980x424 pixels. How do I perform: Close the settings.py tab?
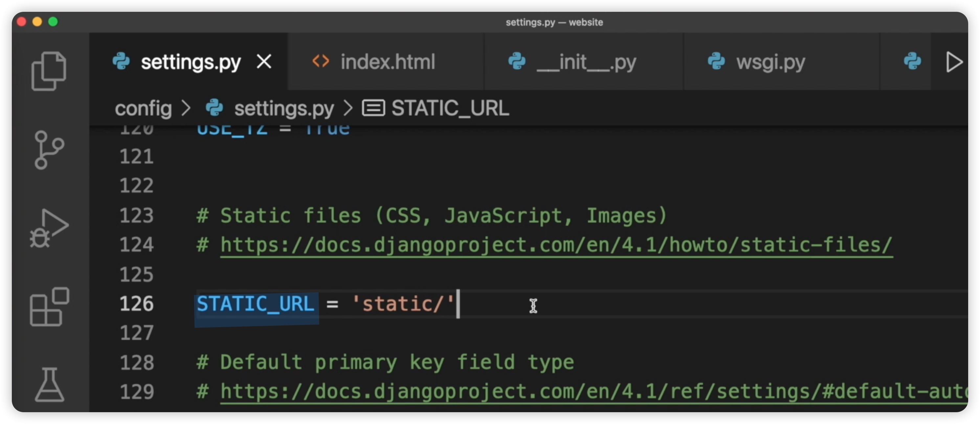pos(264,61)
